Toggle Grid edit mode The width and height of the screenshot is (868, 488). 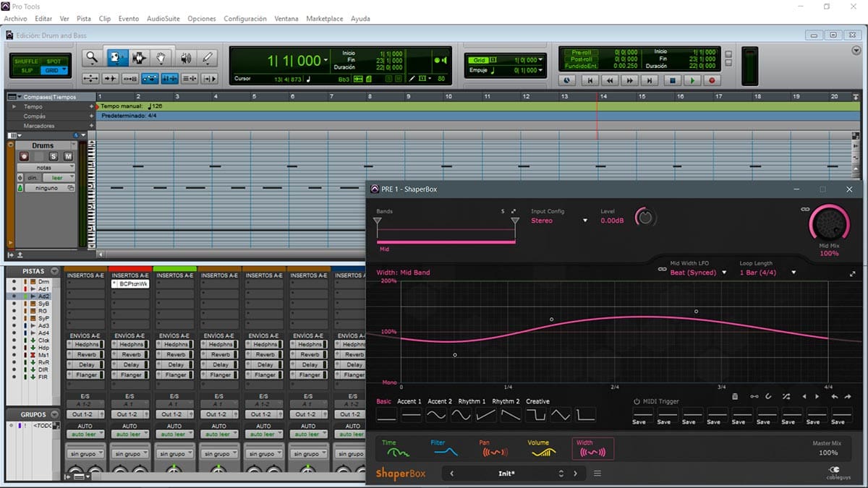tap(54, 70)
